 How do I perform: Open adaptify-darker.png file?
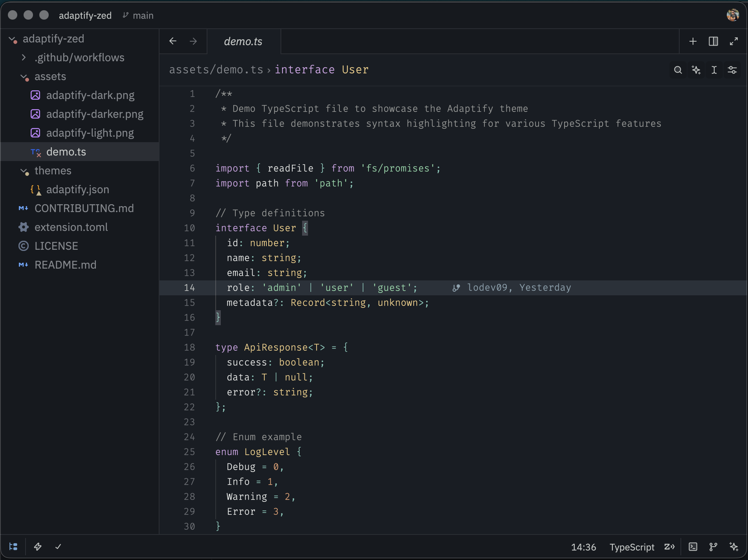click(79, 114)
